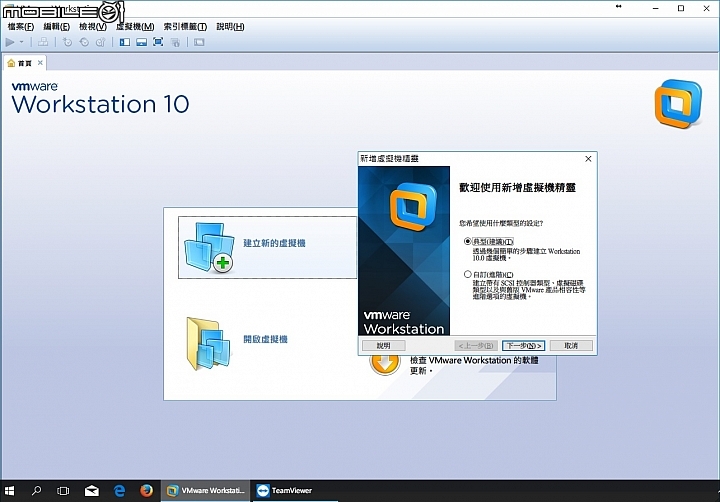Click the console view toolbar icon
720x502 pixels.
(x=199, y=42)
